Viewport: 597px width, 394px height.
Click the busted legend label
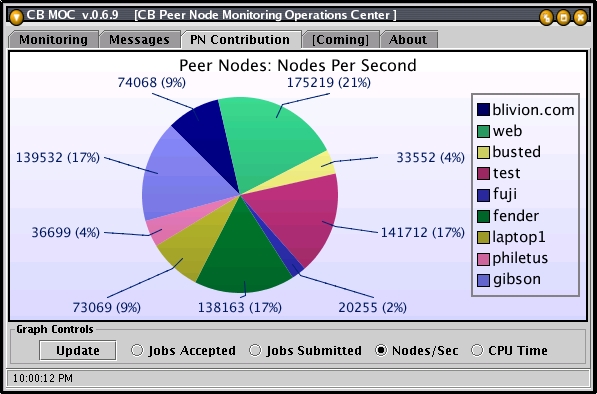(517, 152)
